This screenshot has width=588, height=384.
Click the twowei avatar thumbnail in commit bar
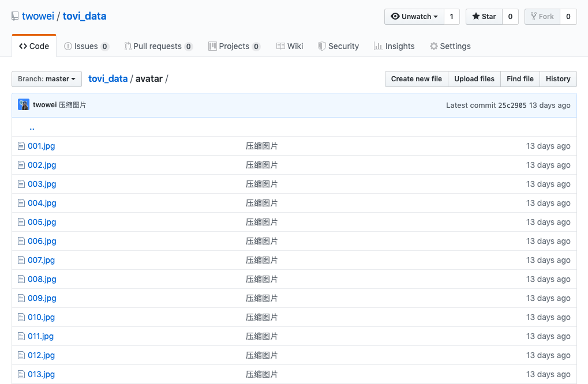click(24, 105)
